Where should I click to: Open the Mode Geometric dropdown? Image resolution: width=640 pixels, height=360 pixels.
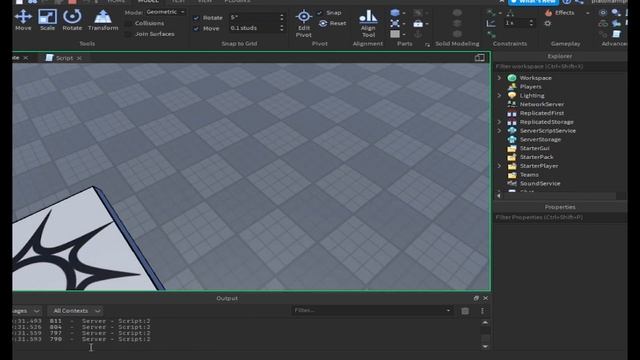point(165,12)
